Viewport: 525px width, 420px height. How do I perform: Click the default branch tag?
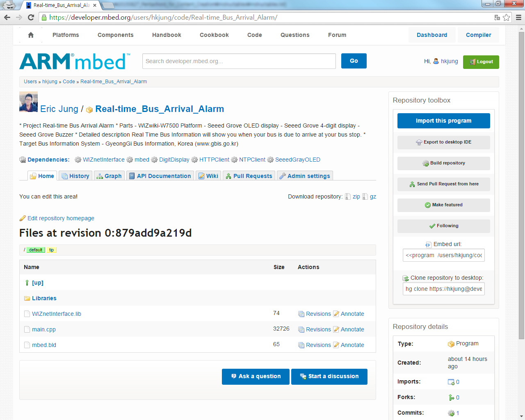(x=36, y=250)
